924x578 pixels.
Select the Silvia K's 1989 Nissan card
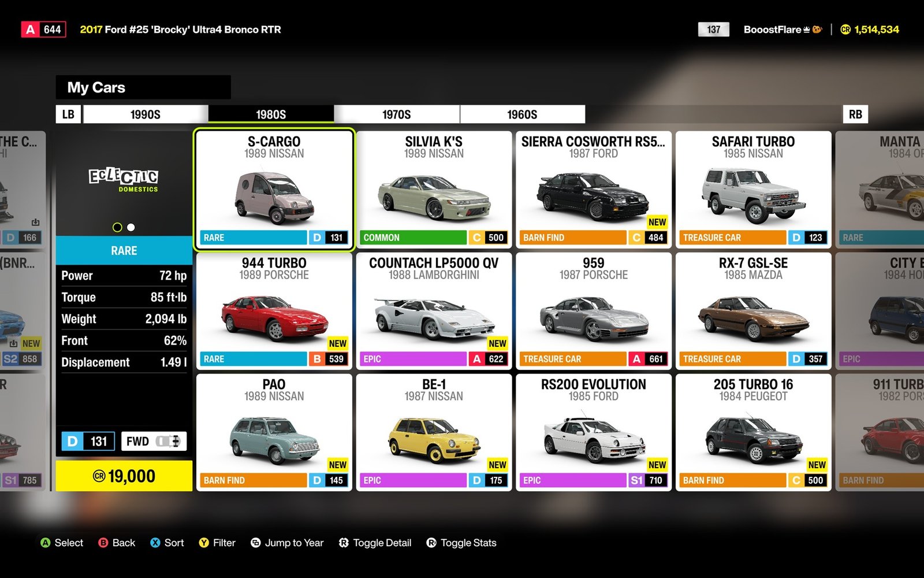[434, 190]
